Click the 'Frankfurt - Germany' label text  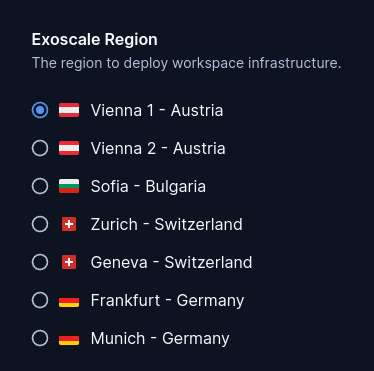coord(167,301)
